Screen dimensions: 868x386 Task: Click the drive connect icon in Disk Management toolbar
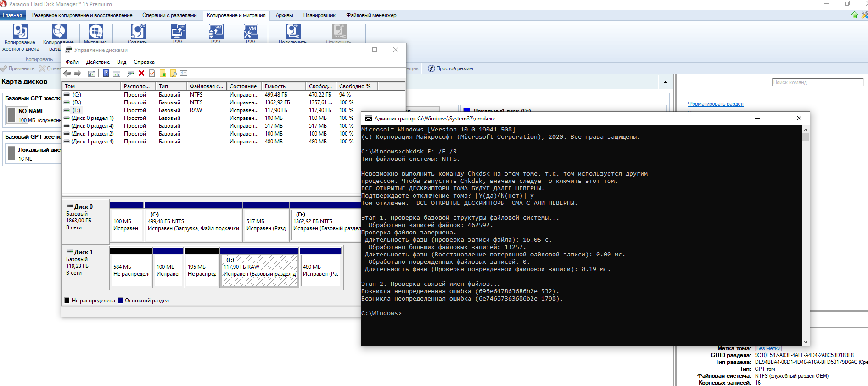pos(131,74)
